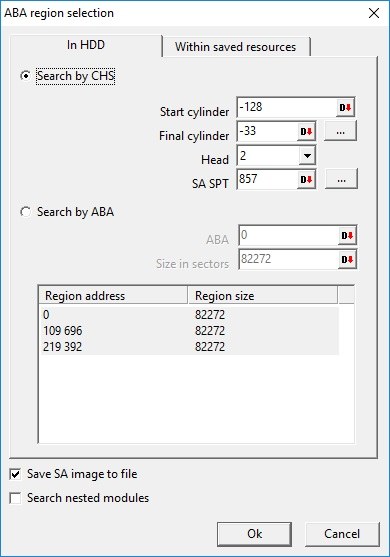Click decimal toggle icon in ABA field
This screenshot has width=390, height=557.
click(347, 236)
